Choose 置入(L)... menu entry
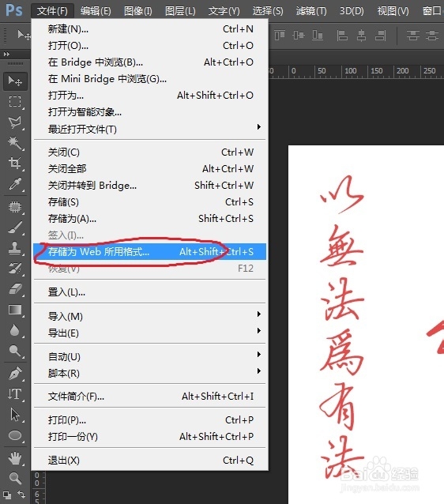 [x=150, y=292]
